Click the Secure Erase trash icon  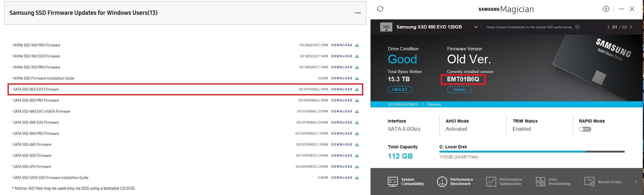589,181
